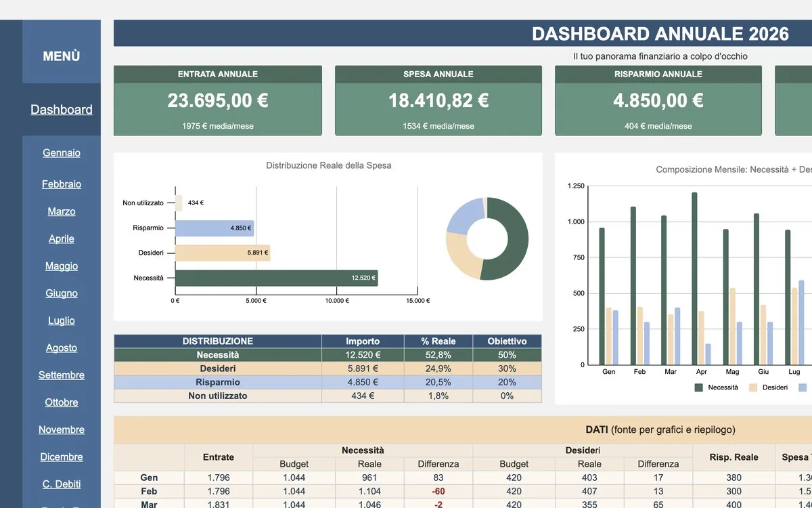Click the DATI section header

click(660, 429)
